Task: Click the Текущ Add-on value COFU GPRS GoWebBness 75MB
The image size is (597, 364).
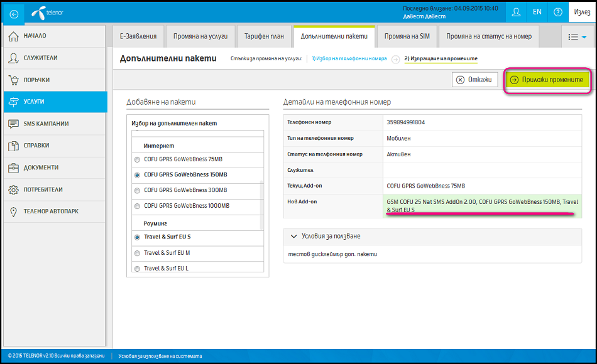Action: (x=425, y=186)
